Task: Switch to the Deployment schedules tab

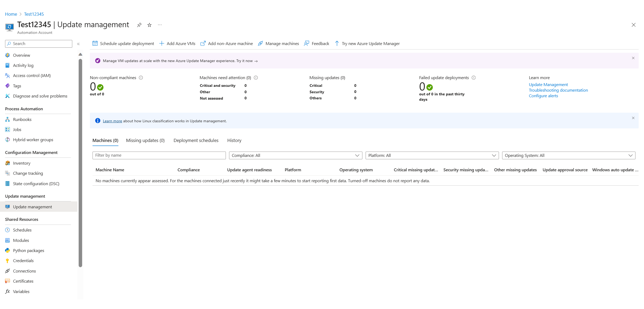Action: (195, 140)
